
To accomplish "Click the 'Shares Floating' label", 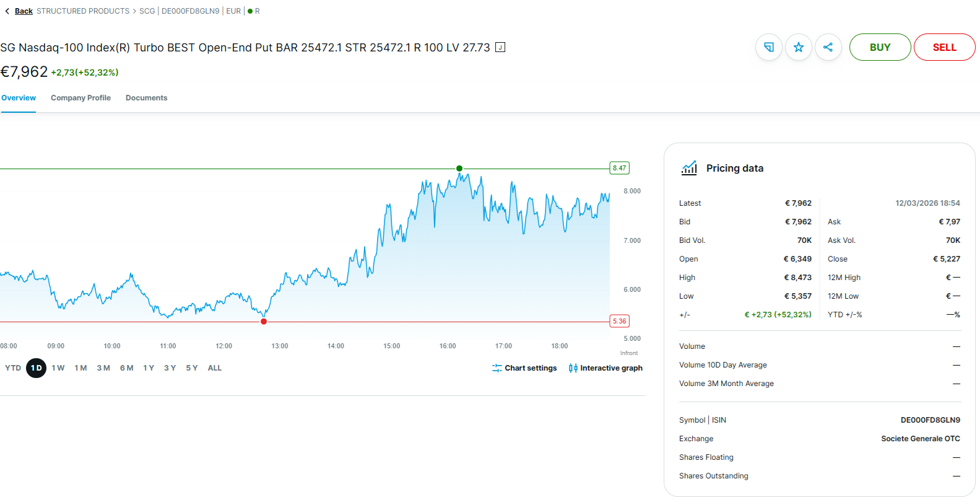I will click(x=706, y=457).
